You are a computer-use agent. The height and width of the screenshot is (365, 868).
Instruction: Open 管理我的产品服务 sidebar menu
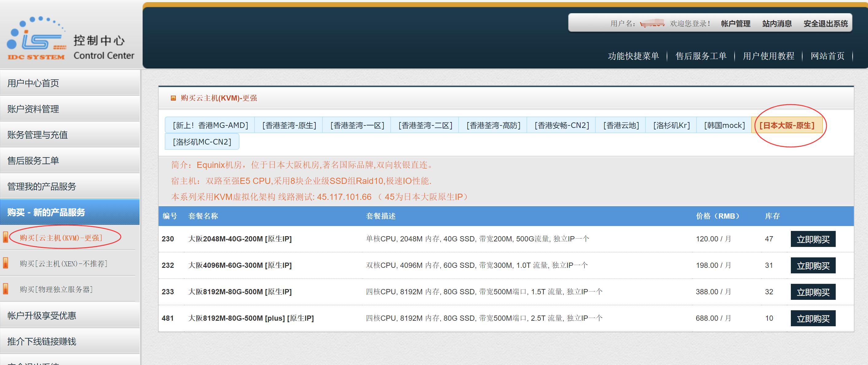pos(70,186)
